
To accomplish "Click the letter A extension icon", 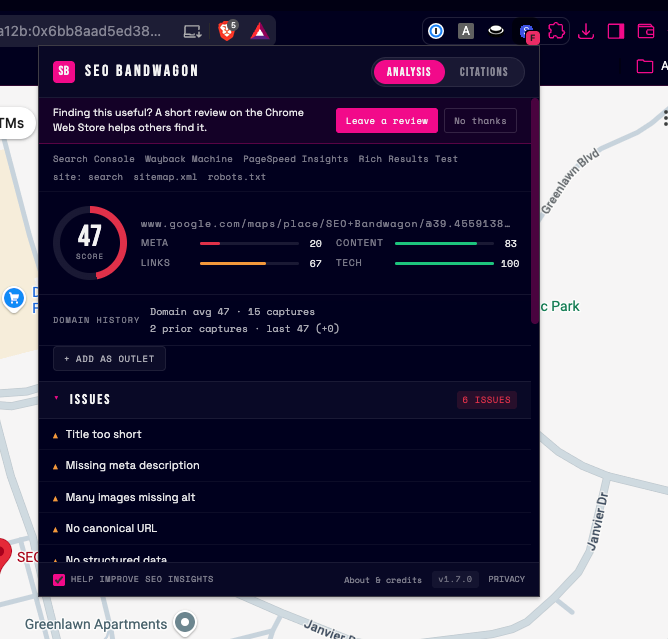I will (x=466, y=31).
